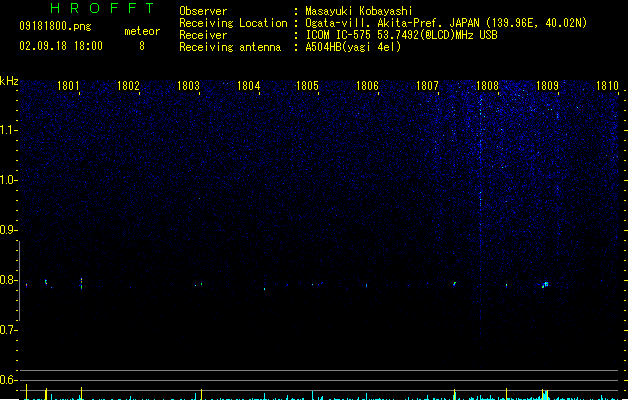The width and height of the screenshot is (629, 400).
Task: Click the 0.8 kHz frequency label
Action: pos(8,280)
